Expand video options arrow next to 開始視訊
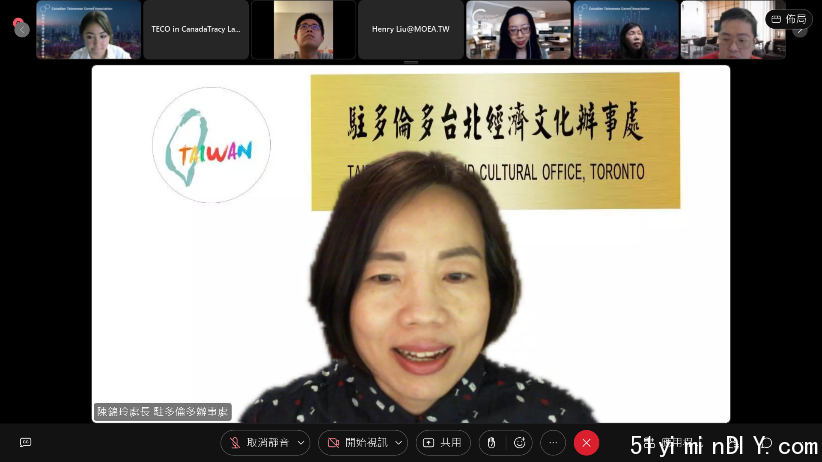Screen dimensions: 822x462 399,443
